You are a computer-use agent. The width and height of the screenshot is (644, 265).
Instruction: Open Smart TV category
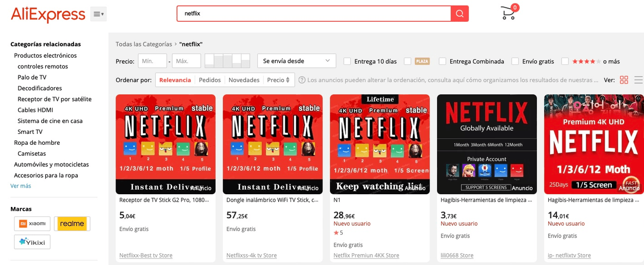(x=30, y=132)
